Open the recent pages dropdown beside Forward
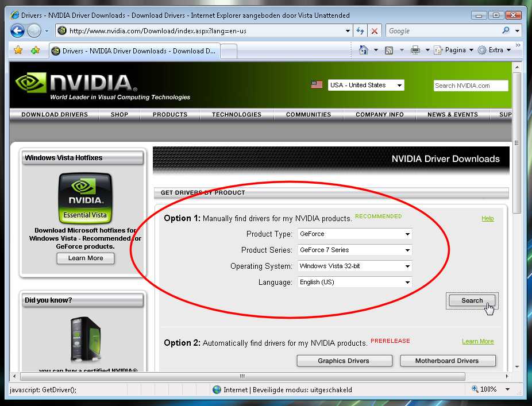The height and width of the screenshot is (406, 532). (x=47, y=31)
